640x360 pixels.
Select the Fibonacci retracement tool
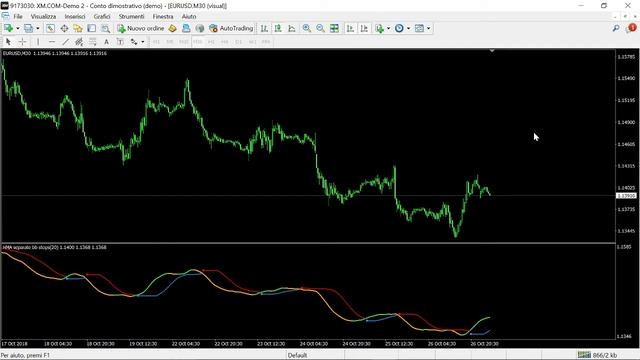tap(93, 42)
